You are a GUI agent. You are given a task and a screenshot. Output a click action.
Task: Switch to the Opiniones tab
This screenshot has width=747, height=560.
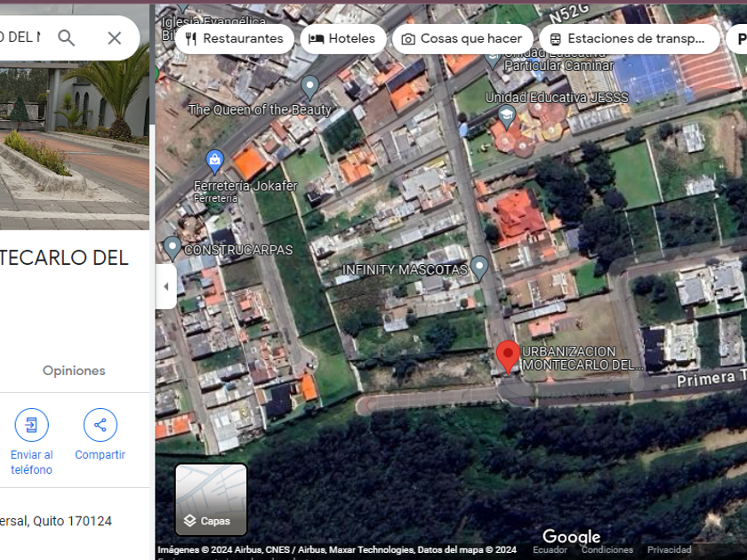[x=74, y=371]
